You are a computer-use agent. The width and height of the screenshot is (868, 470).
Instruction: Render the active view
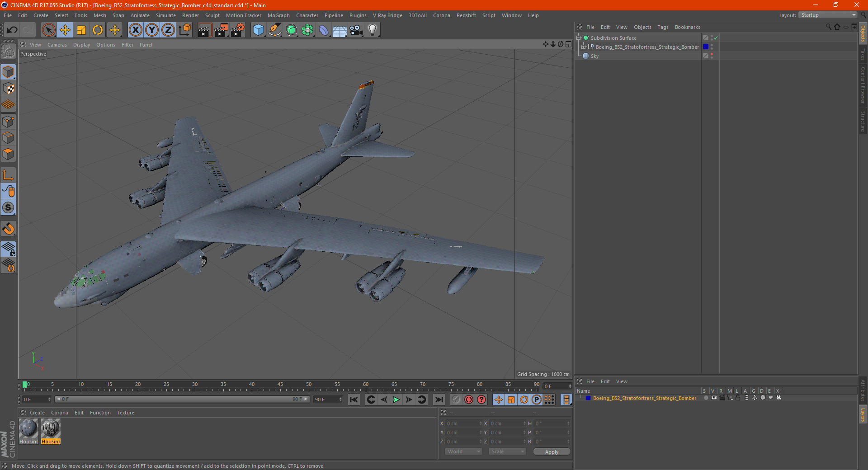click(204, 30)
